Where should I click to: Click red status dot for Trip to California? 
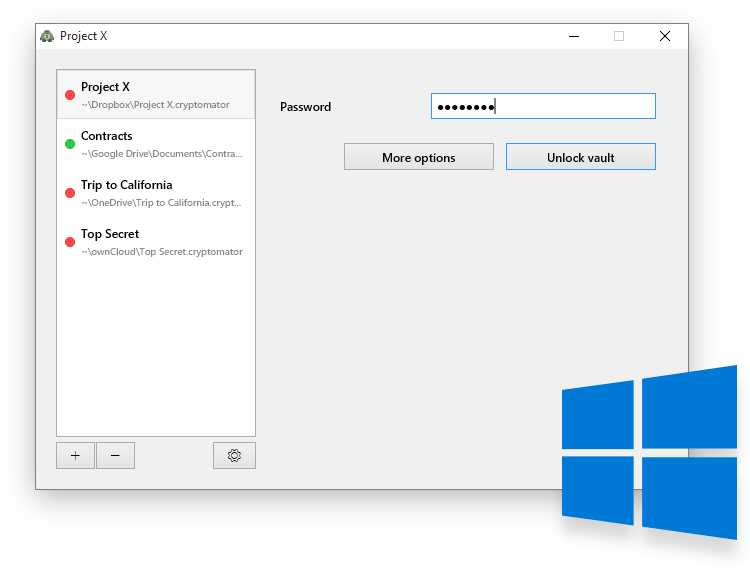70,193
